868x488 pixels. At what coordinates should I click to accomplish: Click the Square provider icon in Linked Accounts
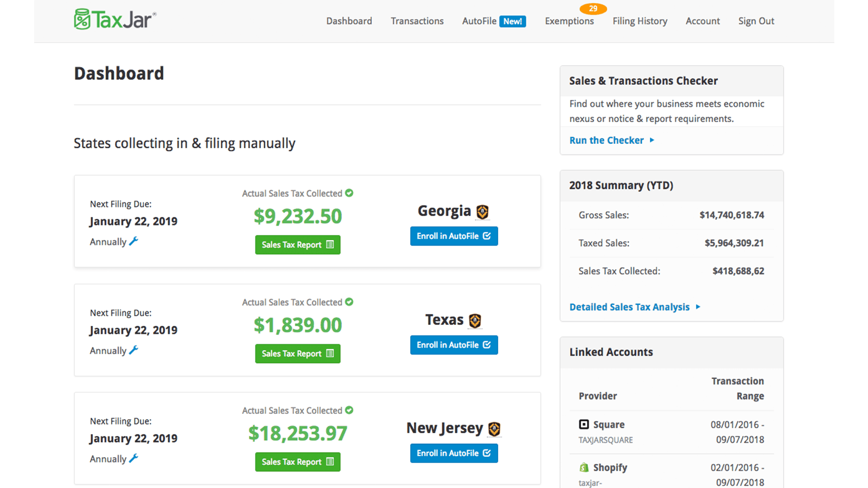[585, 424]
